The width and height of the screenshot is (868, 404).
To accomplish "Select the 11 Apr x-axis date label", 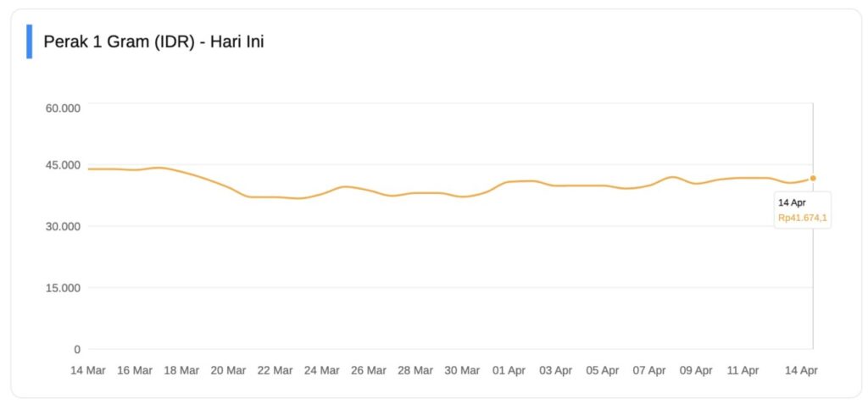I will [x=743, y=371].
